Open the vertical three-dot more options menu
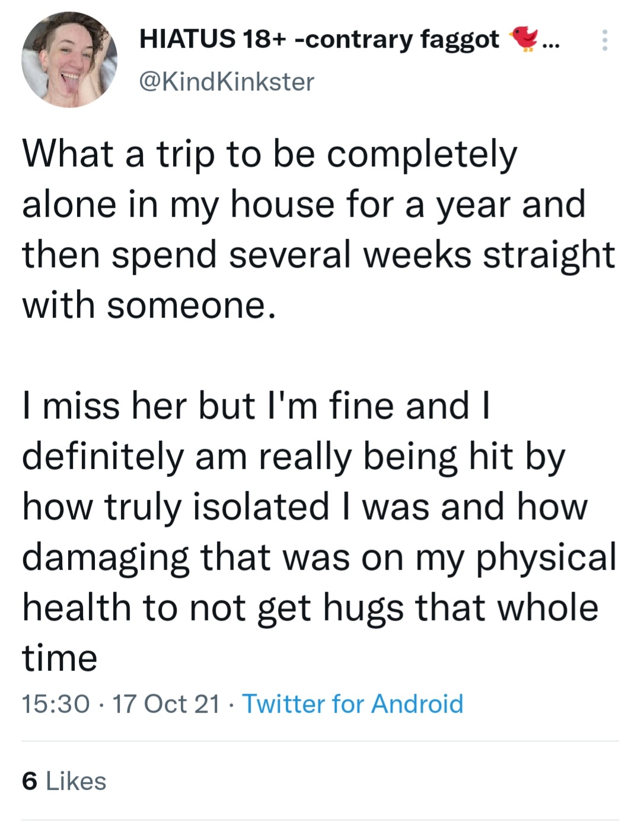 (x=604, y=40)
